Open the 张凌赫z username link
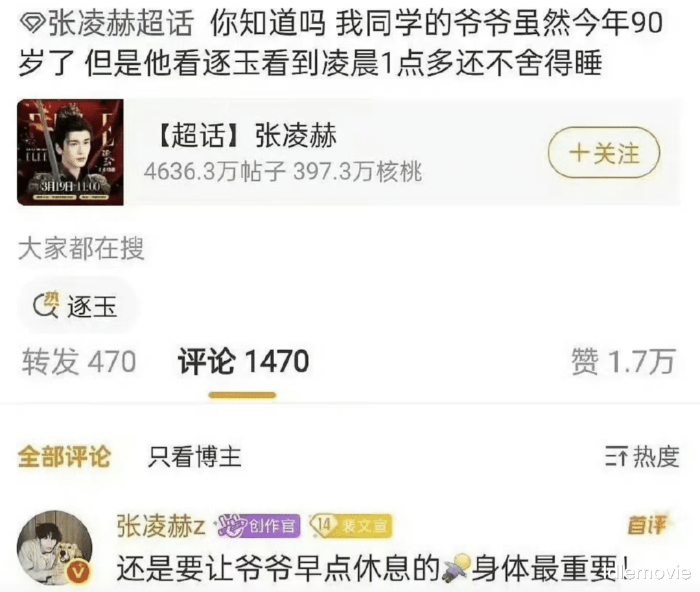 tap(161, 526)
